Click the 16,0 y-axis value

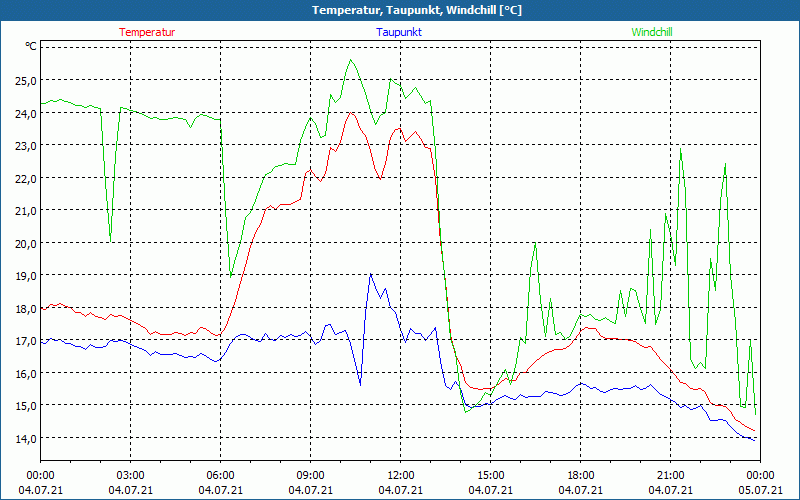(x=27, y=373)
